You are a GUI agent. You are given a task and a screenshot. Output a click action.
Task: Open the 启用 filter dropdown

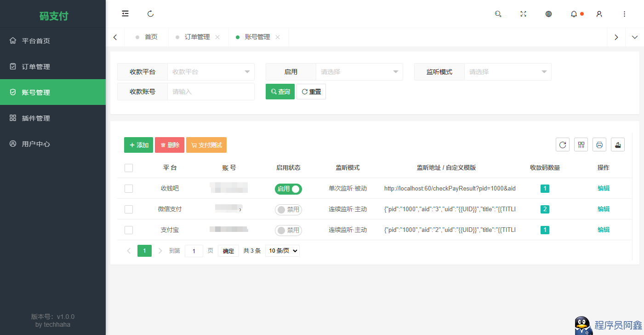point(359,72)
